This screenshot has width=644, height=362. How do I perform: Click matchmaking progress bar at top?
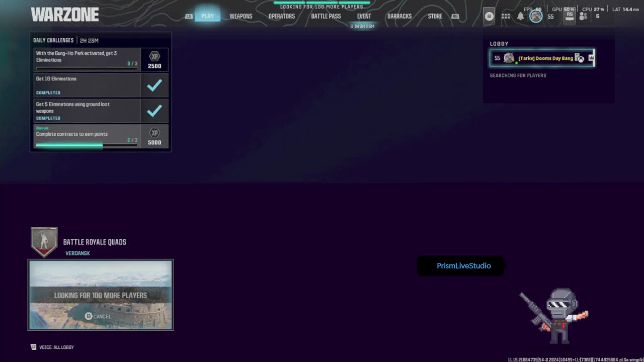pos(322,3)
